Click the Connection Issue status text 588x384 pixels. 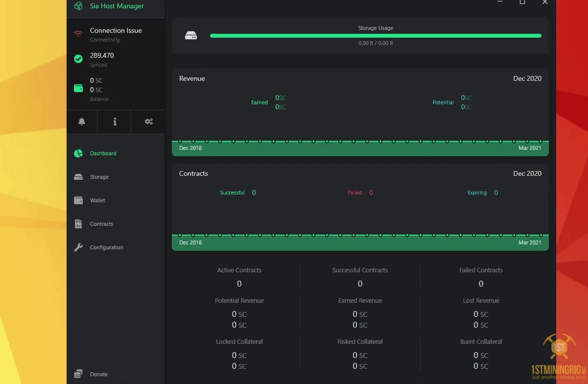click(116, 30)
